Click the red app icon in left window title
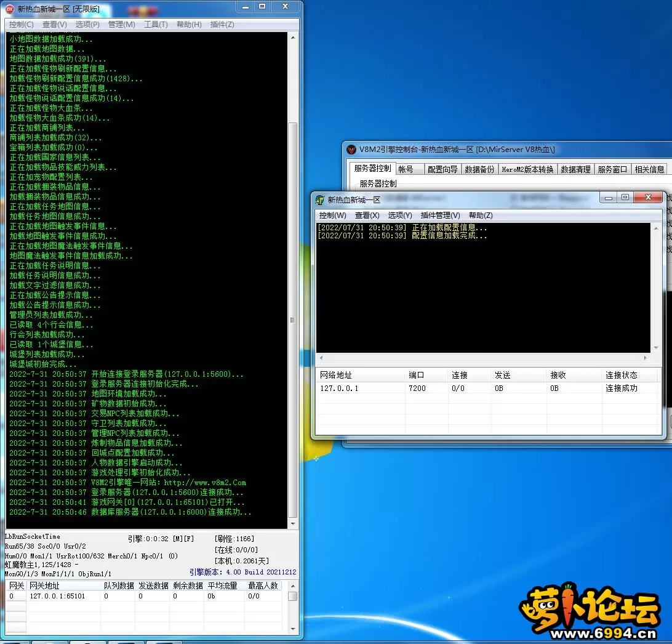672x644 pixels. click(10, 9)
